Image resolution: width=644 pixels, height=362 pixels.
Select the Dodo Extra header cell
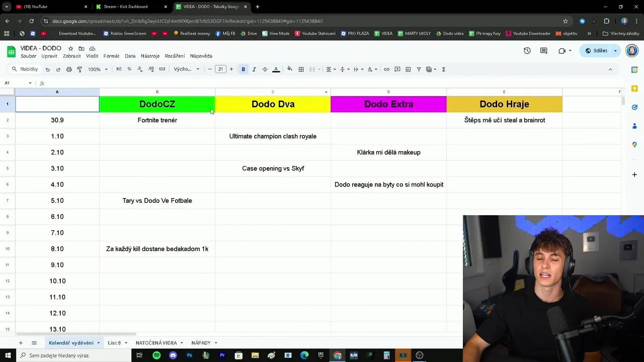coord(388,104)
